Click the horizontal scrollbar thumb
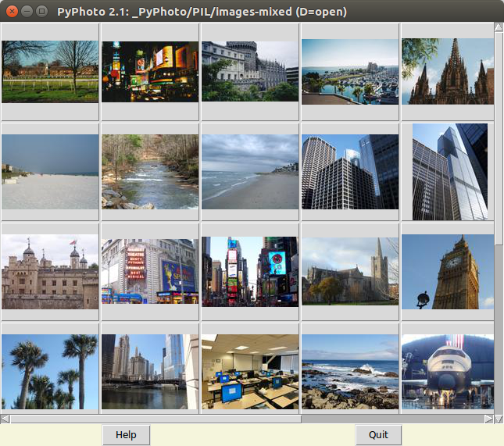 155,419
